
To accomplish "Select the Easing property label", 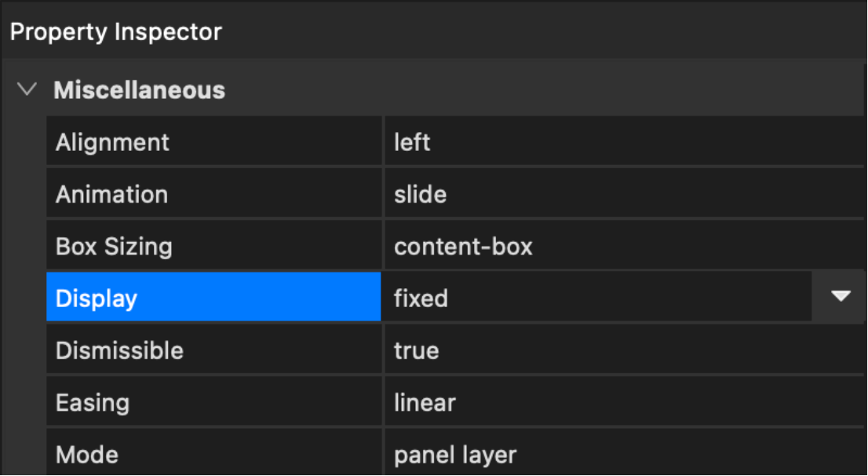I will pos(93,403).
